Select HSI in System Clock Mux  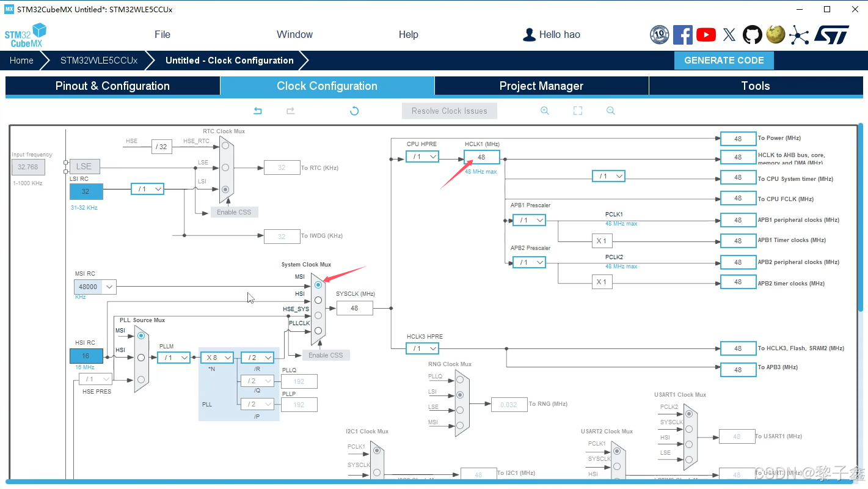(x=318, y=300)
